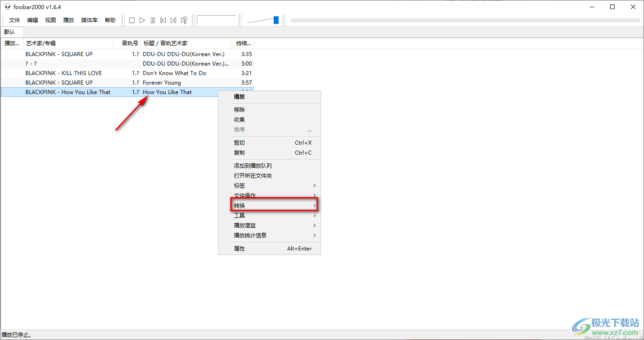Image resolution: width=644 pixels, height=340 pixels.
Task: Choose 打开所在文件夹 in the context menu
Action: [x=270, y=176]
